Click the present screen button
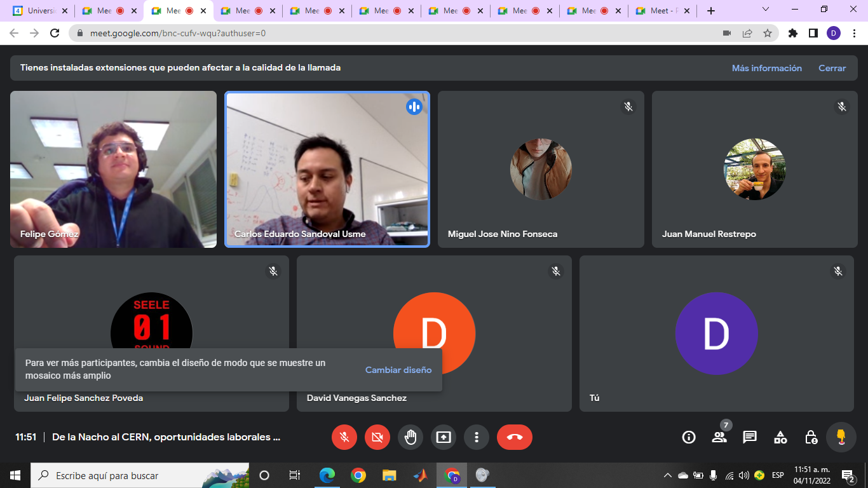Viewport: 868px width, 488px height. (x=444, y=437)
